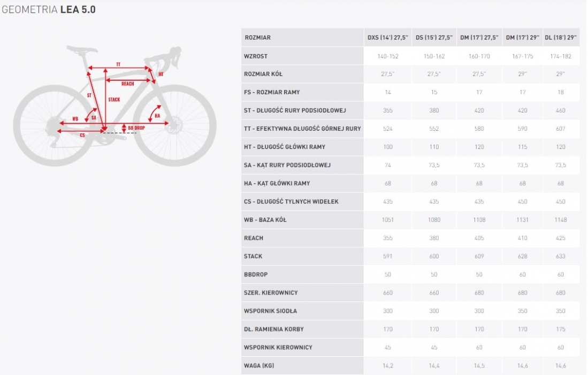
Task: Click the WZROST row label
Action: [256, 56]
